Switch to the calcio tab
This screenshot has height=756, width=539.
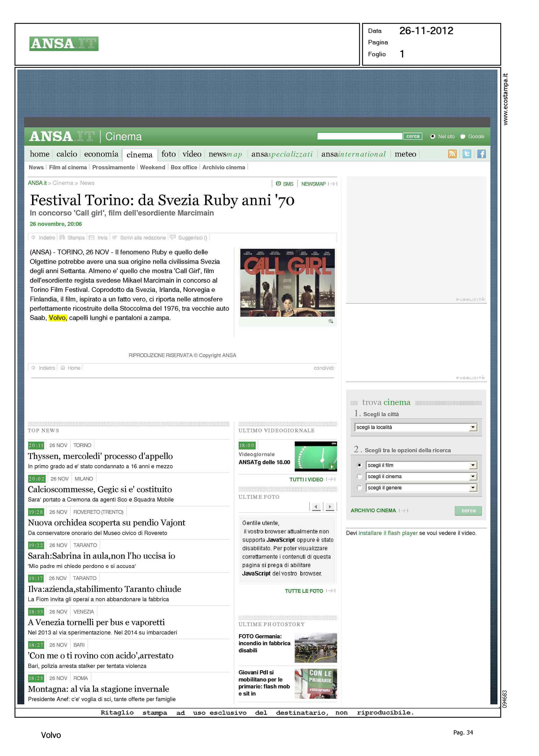(67, 154)
